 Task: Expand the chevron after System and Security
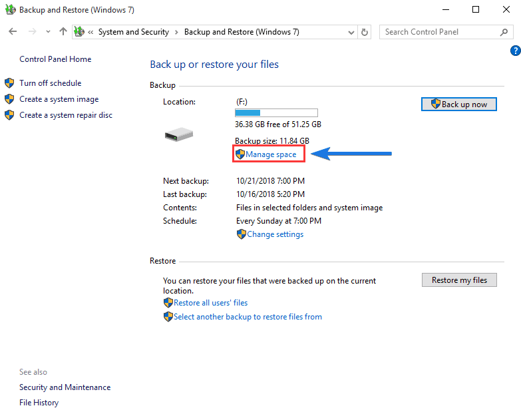tap(176, 32)
